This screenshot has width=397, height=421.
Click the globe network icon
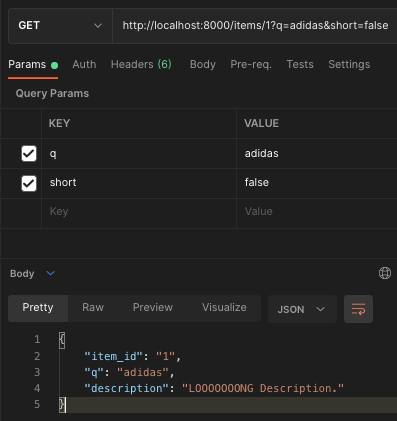point(385,273)
